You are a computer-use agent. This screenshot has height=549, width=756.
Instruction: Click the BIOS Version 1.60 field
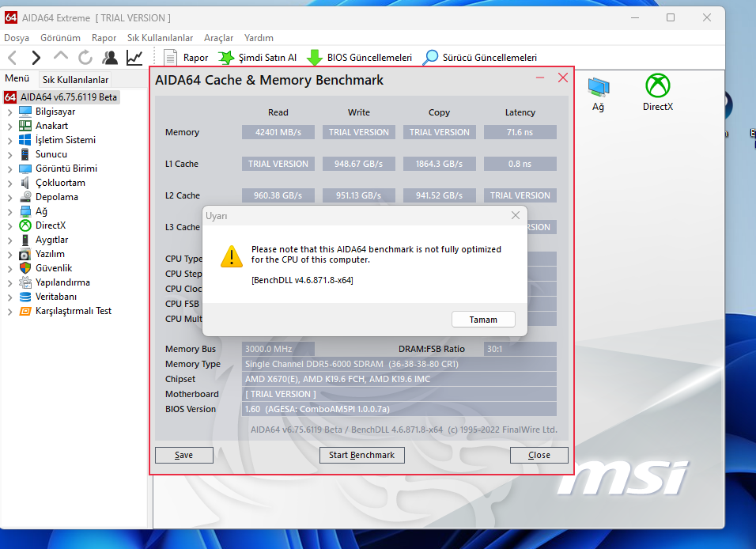tap(399, 409)
